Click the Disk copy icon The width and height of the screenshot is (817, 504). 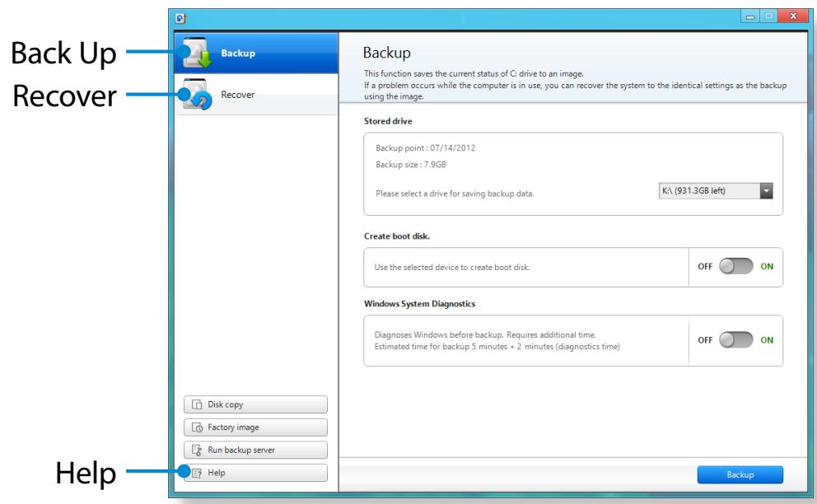pyautogui.click(x=197, y=404)
